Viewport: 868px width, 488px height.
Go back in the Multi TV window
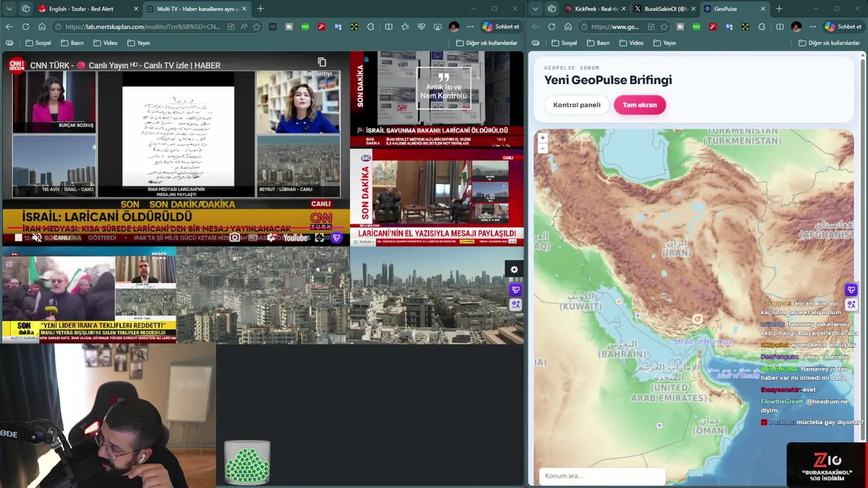pos(9,26)
